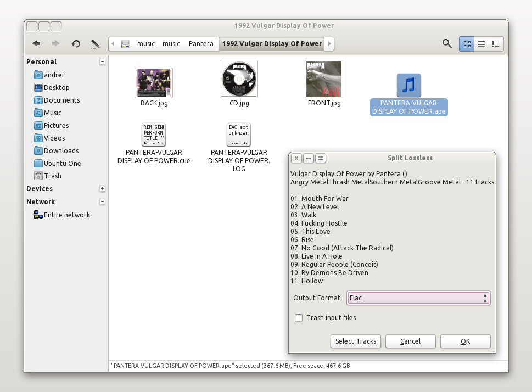Reload the folder view
This screenshot has width=532, height=392.
(x=76, y=44)
